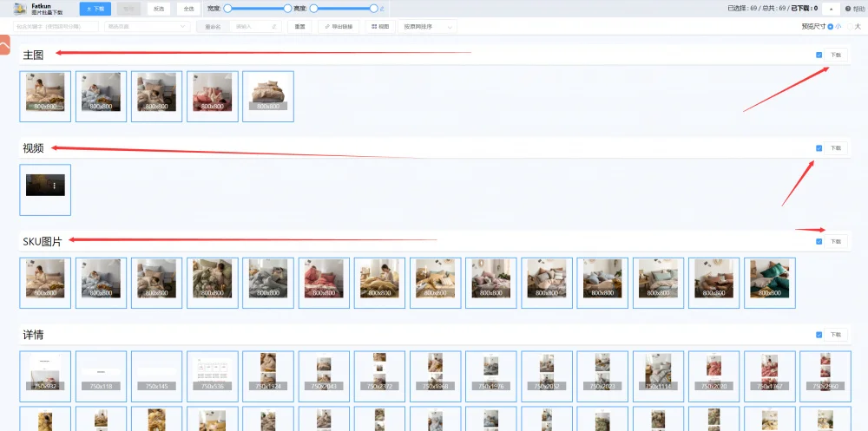
Task: Click the 宽度 slider right handle
Action: [x=287, y=9]
